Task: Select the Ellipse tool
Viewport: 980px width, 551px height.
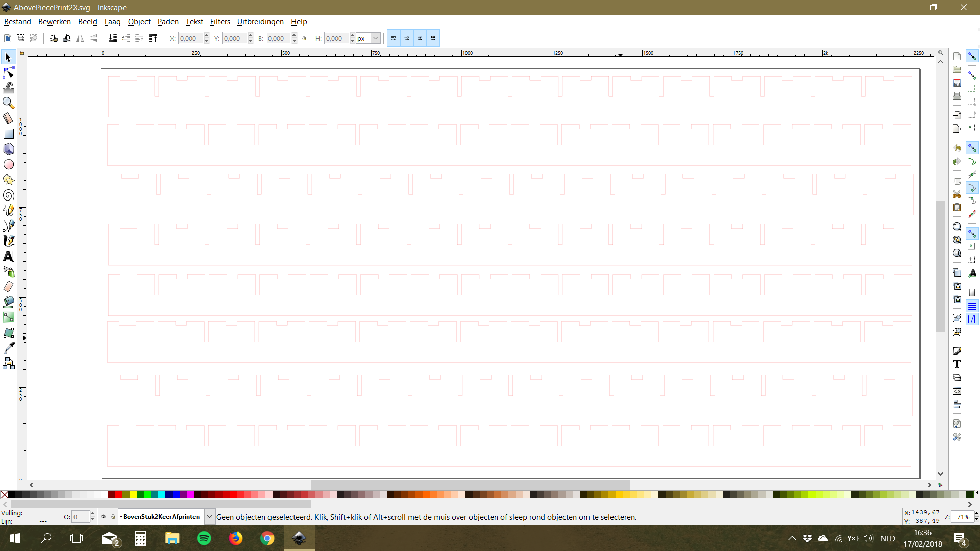Action: 8,164
